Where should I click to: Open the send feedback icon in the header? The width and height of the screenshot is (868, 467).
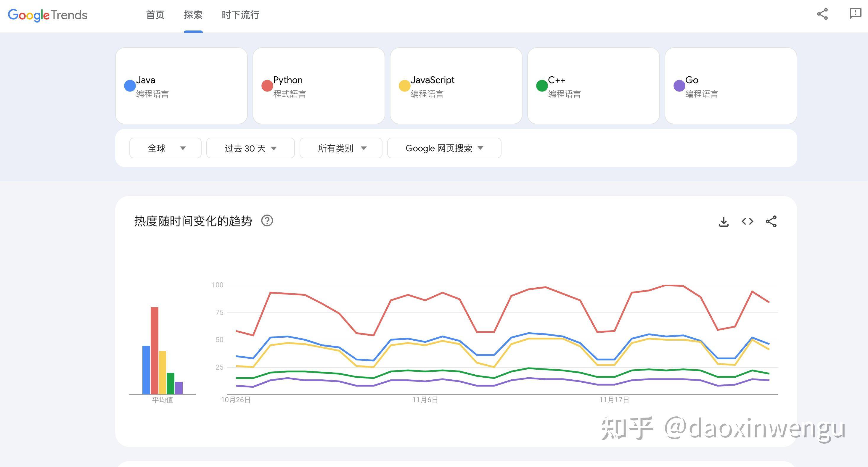(855, 14)
